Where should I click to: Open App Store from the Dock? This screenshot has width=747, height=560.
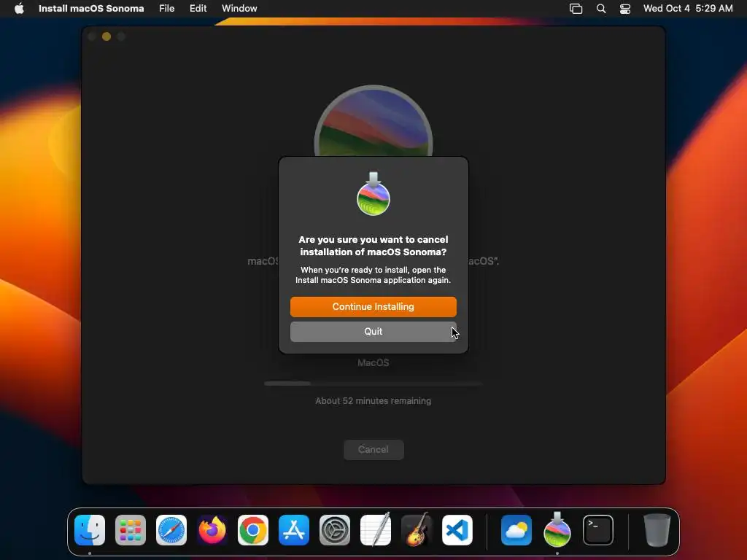point(294,530)
